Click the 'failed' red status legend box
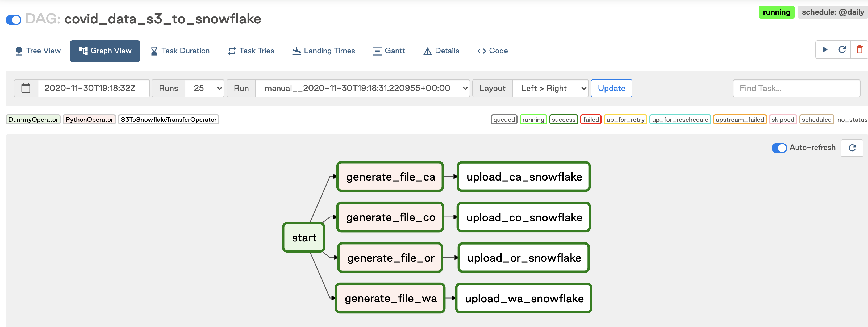The height and width of the screenshot is (327, 868). click(591, 120)
